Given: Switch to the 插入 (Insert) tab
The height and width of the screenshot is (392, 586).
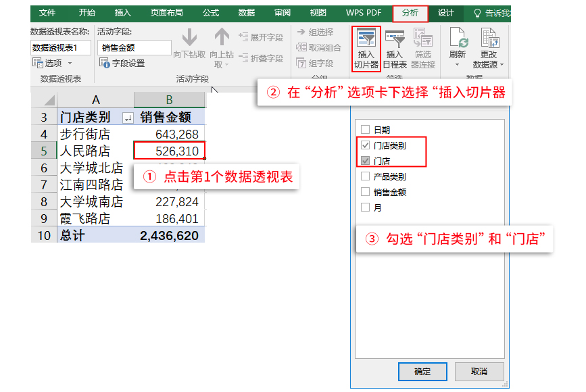Looking at the screenshot, I should click(122, 13).
